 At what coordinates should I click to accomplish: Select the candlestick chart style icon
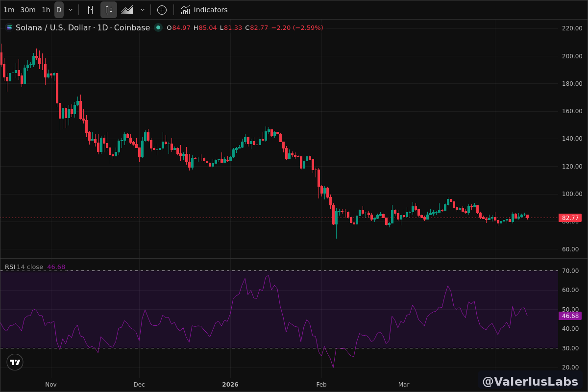coord(109,10)
